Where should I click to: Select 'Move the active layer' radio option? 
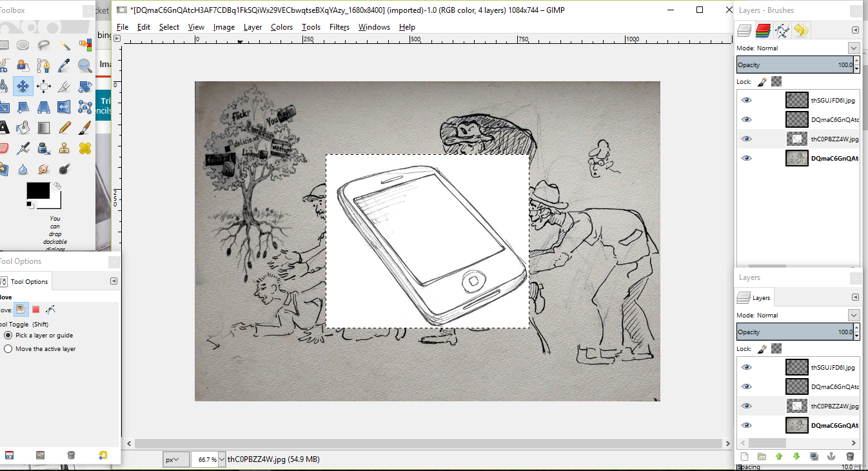[x=8, y=349]
